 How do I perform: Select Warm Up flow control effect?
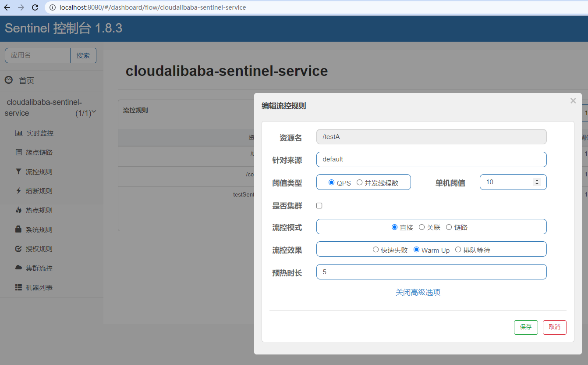tap(416, 250)
